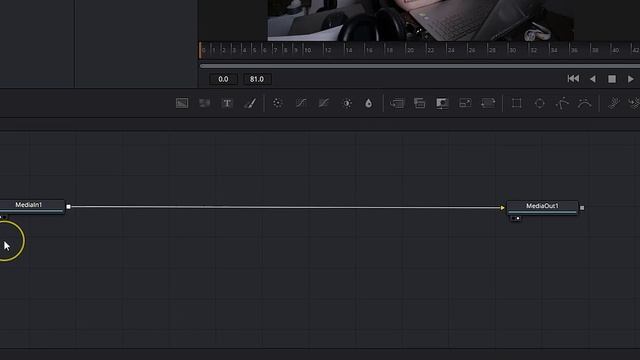The width and height of the screenshot is (640, 360).
Task: Add a Rectangle mask node
Action: click(x=517, y=103)
